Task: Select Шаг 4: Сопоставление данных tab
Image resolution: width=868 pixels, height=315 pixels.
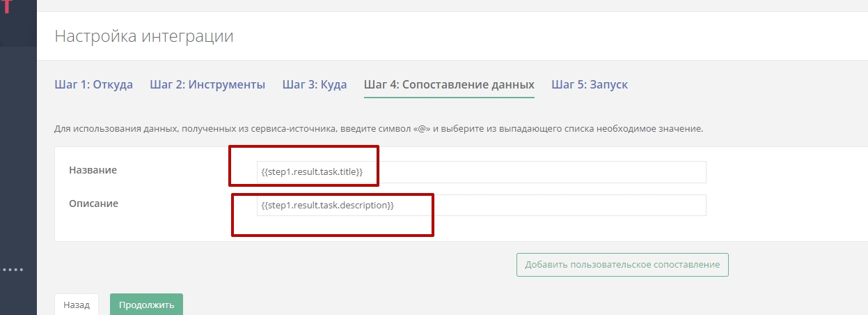Action: (x=449, y=85)
